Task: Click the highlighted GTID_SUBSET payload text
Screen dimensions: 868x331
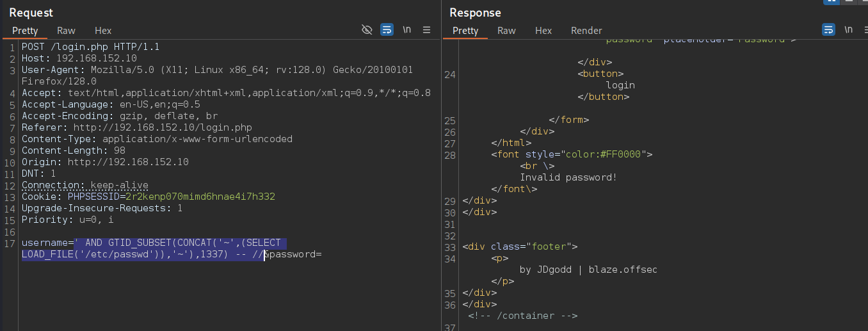Action: click(180, 243)
